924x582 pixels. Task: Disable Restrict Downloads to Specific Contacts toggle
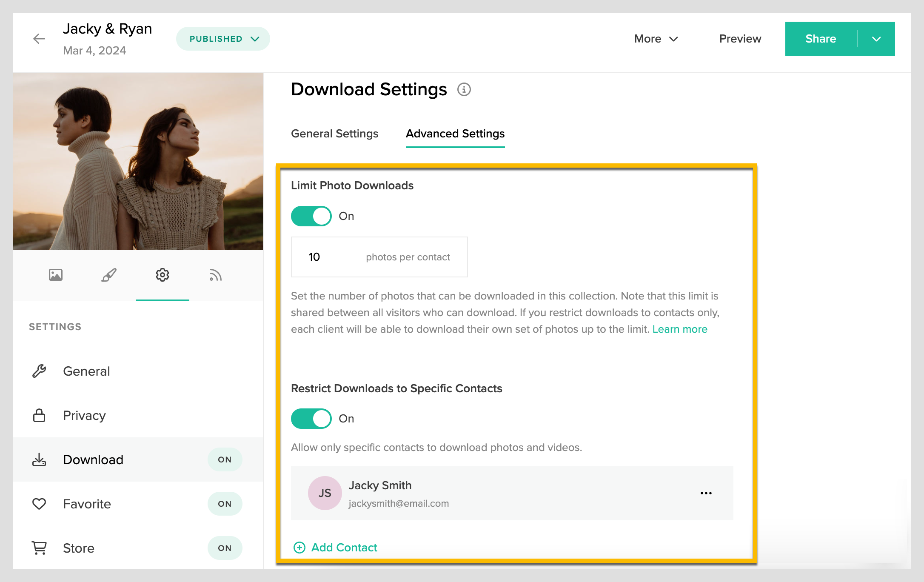311,419
